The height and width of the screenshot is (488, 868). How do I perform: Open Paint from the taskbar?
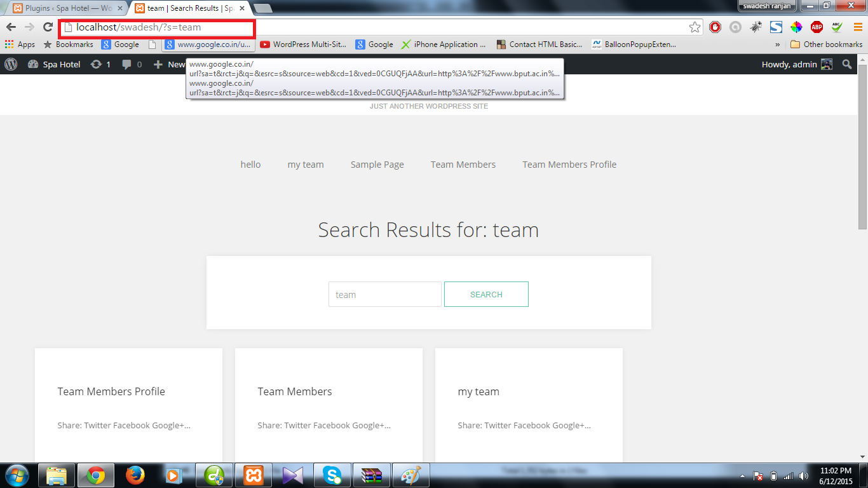point(411,475)
